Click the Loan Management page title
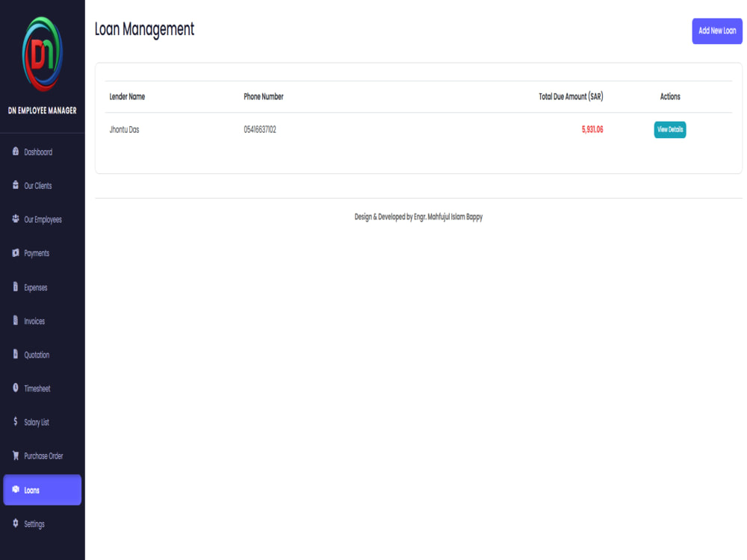747x560 pixels. 144,30
